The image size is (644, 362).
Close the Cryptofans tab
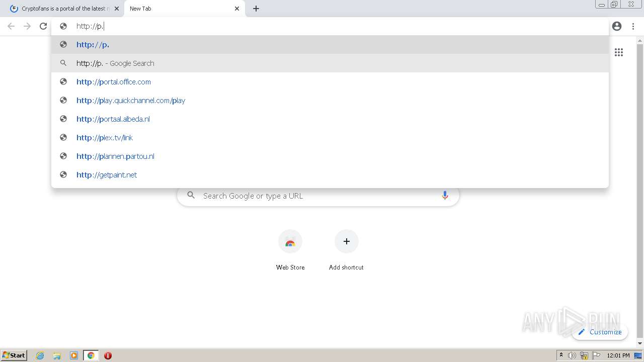pos(117,9)
